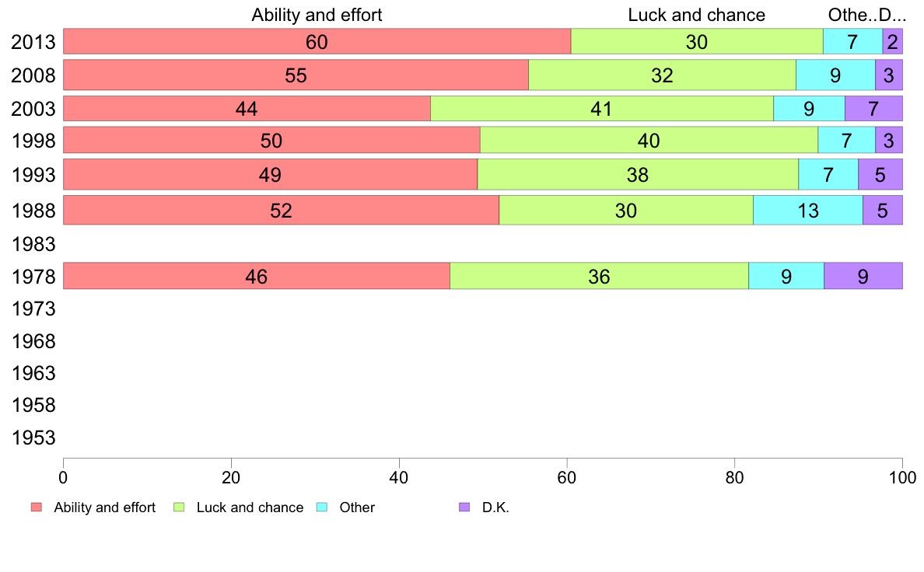Screen dimensions: 924x572
Task: Select the 2013 red bar segment labeled 60
Action: [x=317, y=41]
